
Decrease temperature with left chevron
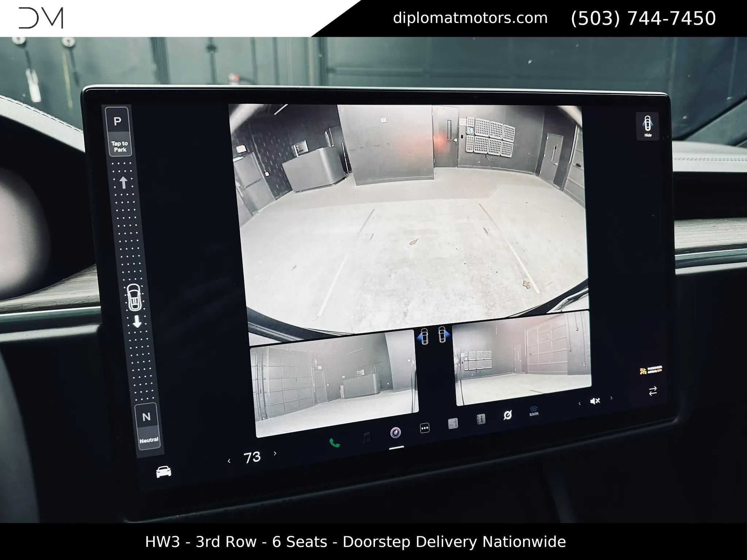point(229,461)
